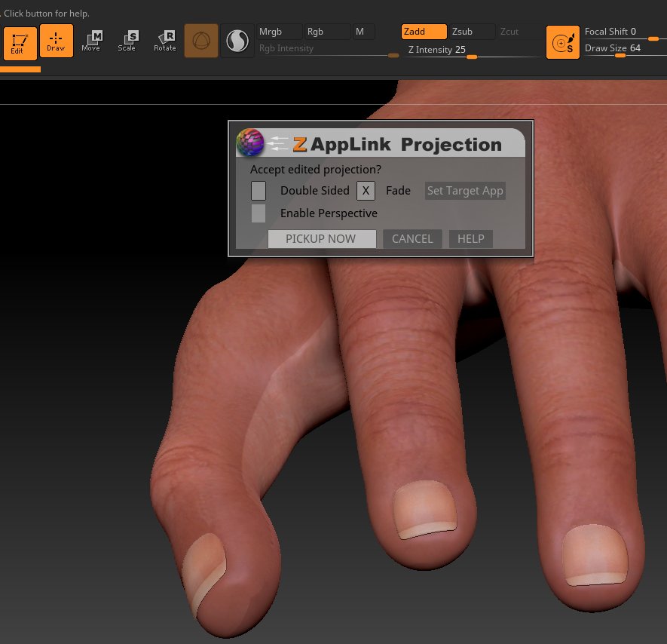Image resolution: width=667 pixels, height=644 pixels.
Task: Adjust the Z Intensity slider
Action: pyautogui.click(x=472, y=51)
